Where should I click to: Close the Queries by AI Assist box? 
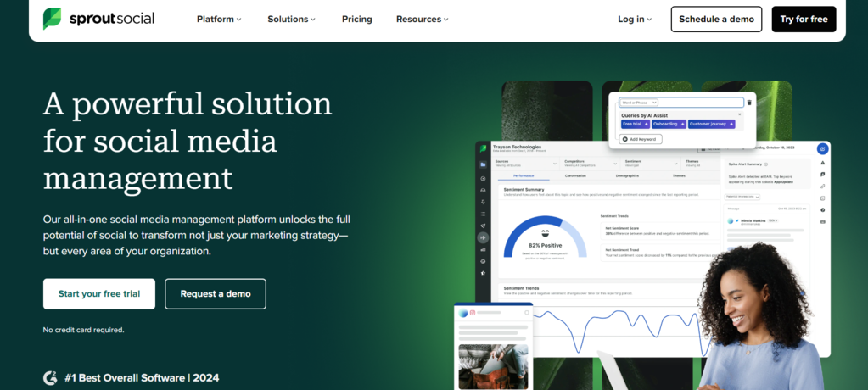click(740, 114)
